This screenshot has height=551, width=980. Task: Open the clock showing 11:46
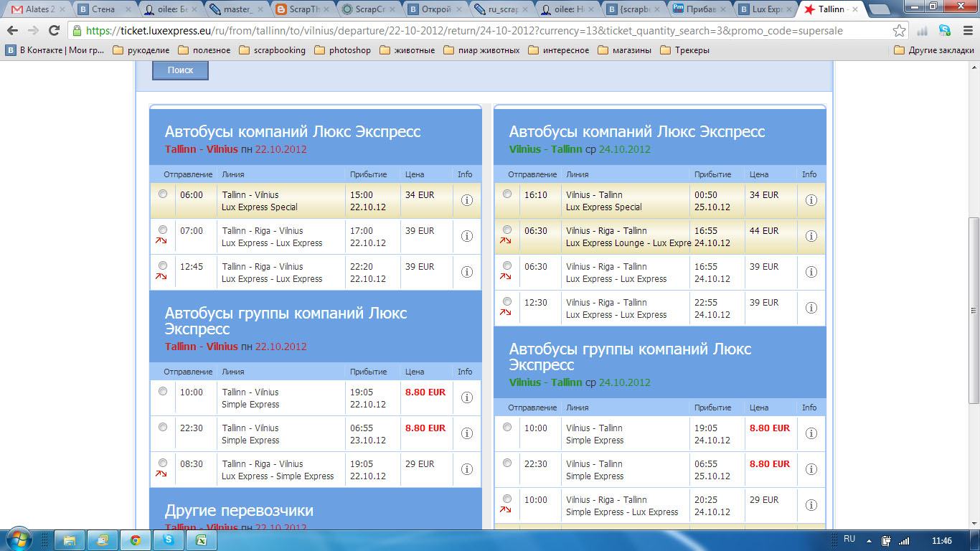click(x=941, y=540)
